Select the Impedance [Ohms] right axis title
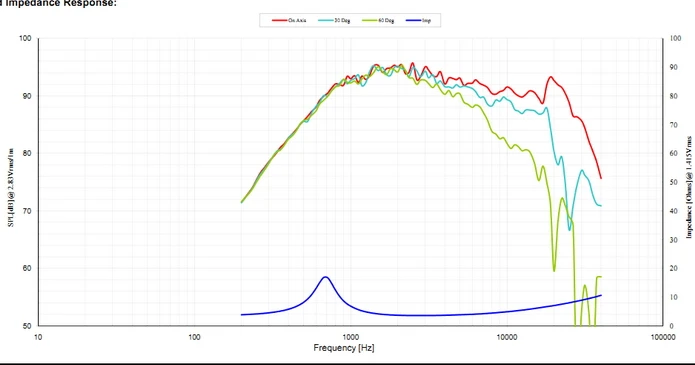The height and width of the screenshot is (365, 695). tap(689, 188)
